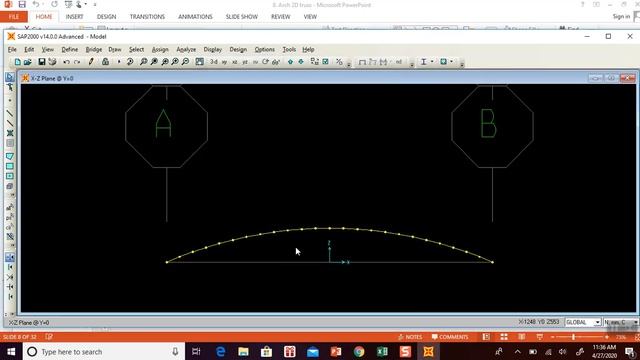Click the HOME tab in PowerPoint ribbon
The image size is (640, 360).
point(44,17)
